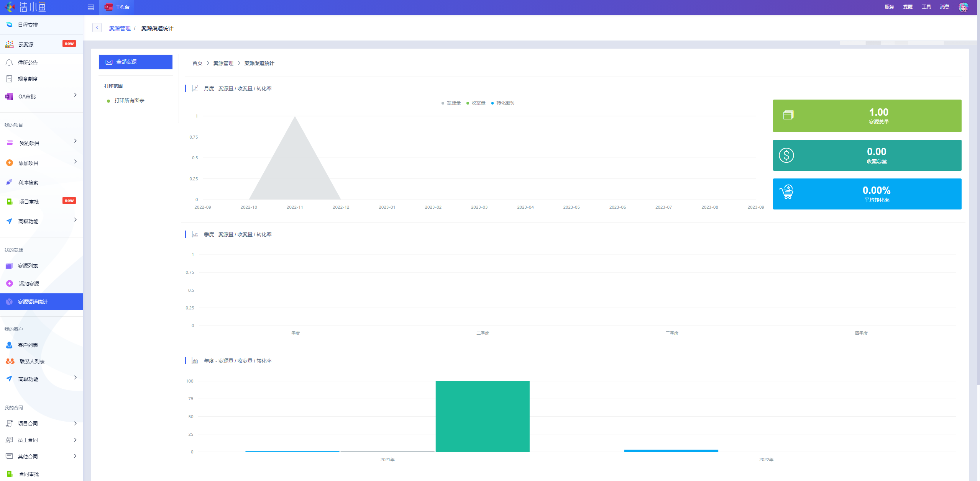Open 客户列表 in sidebar
The width and height of the screenshot is (980, 481).
pos(28,345)
